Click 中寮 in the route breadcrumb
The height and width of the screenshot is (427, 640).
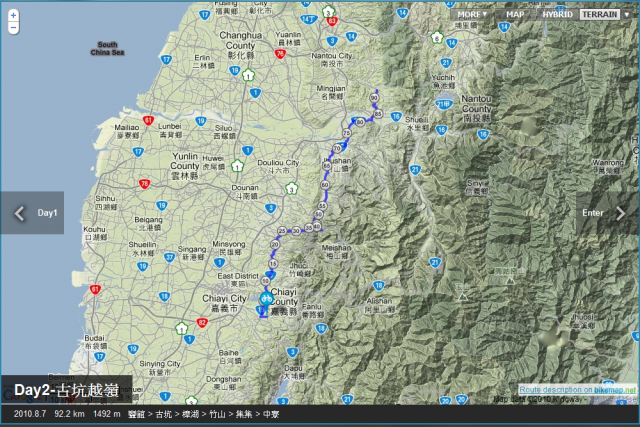pos(271,414)
